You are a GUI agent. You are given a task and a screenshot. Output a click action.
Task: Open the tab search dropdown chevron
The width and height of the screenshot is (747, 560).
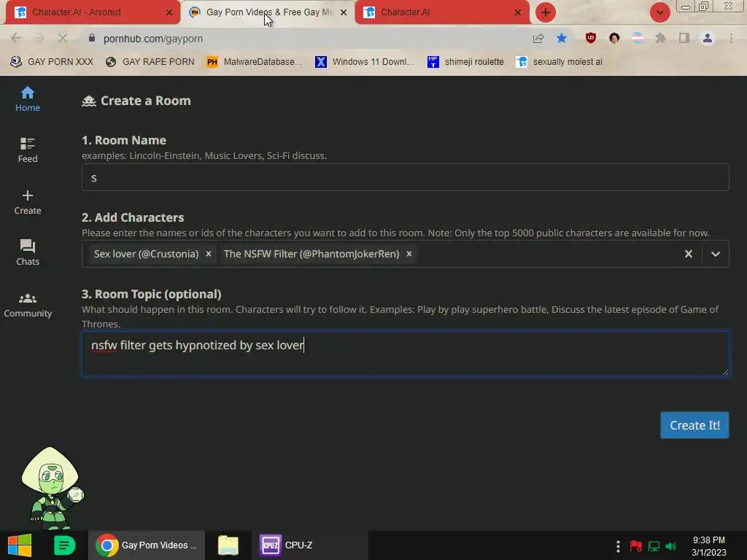659,12
